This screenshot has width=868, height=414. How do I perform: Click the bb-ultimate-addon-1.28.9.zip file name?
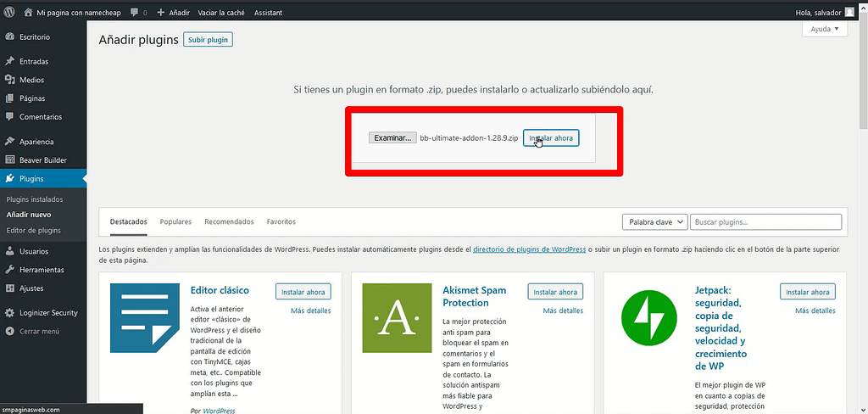click(x=469, y=137)
